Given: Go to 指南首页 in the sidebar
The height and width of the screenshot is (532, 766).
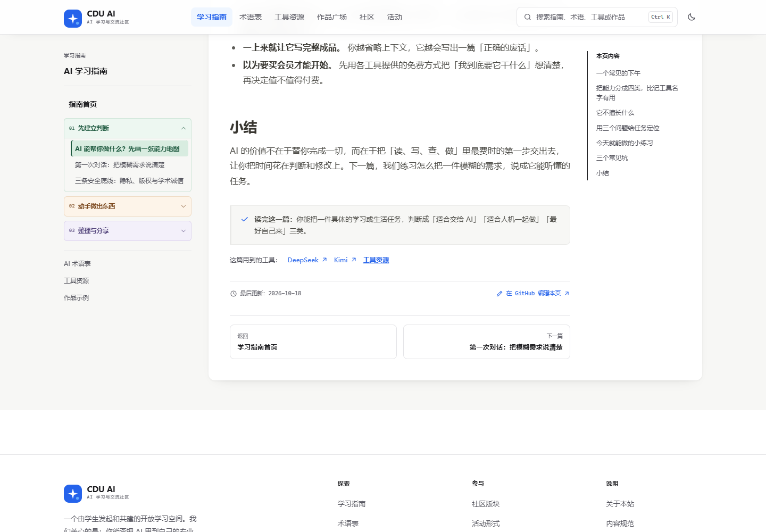Looking at the screenshot, I should 82,104.
